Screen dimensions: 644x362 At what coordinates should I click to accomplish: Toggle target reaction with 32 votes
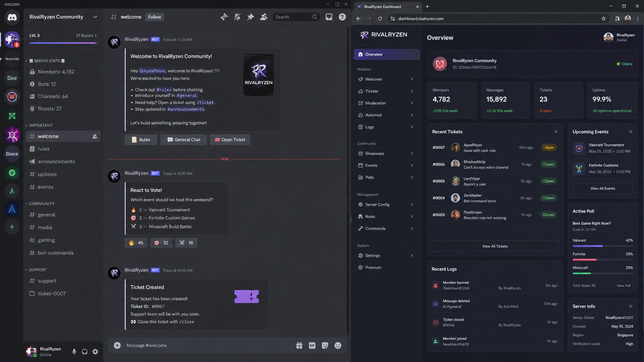[x=161, y=243]
